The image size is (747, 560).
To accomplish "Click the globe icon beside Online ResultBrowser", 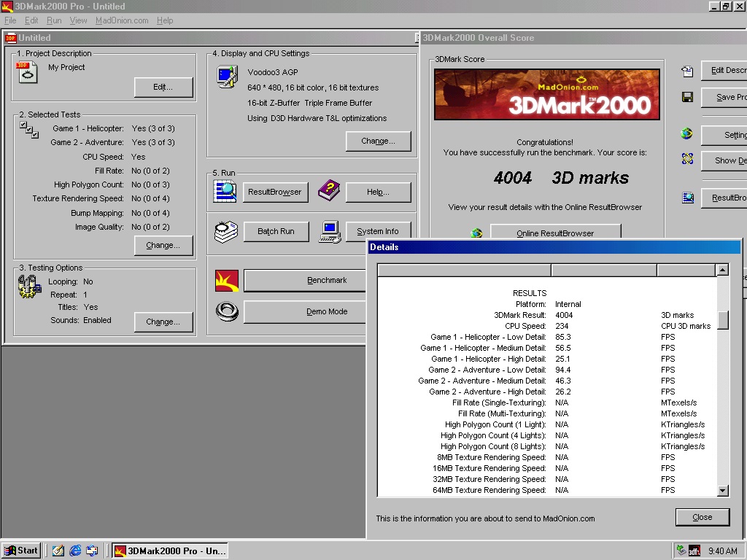I will click(476, 233).
